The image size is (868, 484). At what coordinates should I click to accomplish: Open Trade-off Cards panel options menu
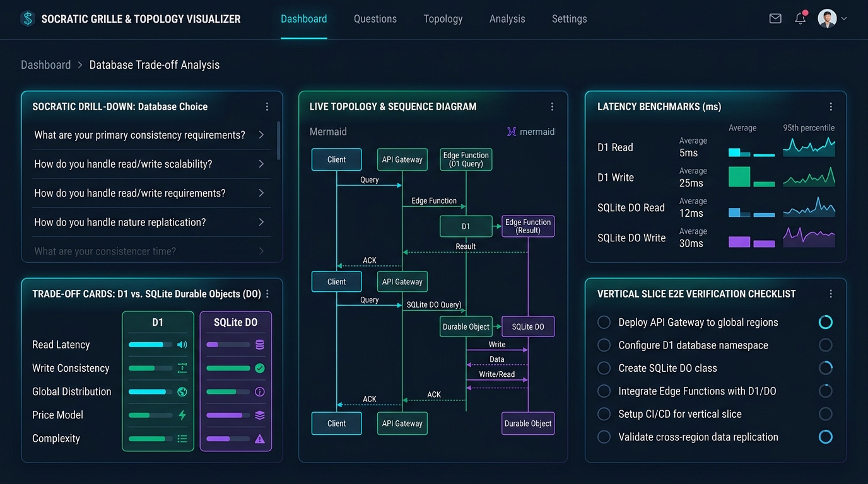tap(267, 294)
